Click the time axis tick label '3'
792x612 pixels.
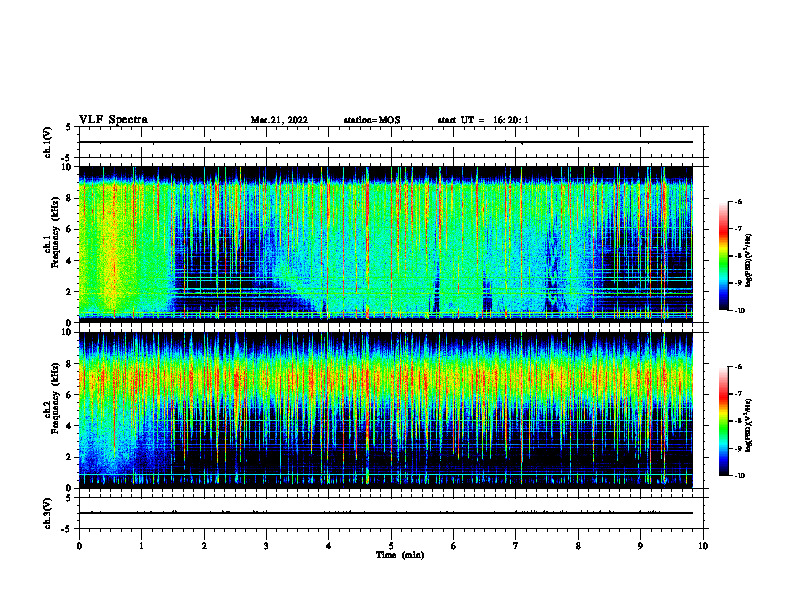click(x=266, y=546)
